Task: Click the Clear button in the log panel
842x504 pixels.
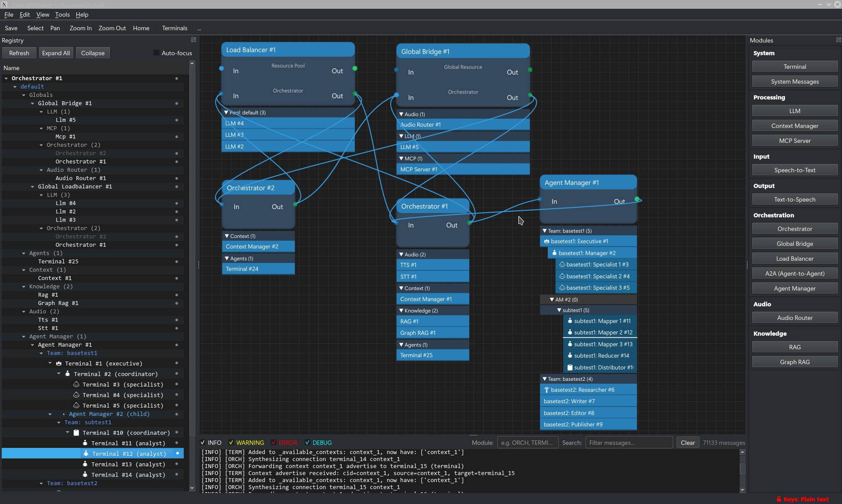Action: click(687, 443)
